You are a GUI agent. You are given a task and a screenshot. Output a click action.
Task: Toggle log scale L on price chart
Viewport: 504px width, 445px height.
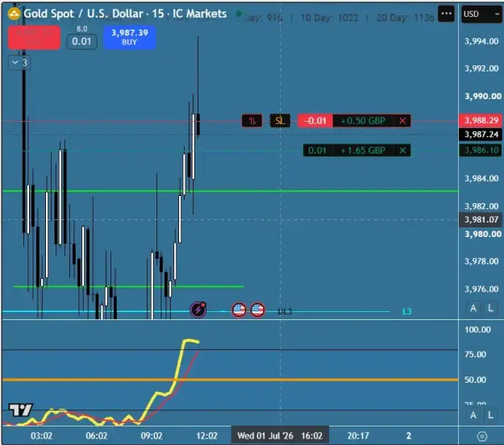point(490,308)
